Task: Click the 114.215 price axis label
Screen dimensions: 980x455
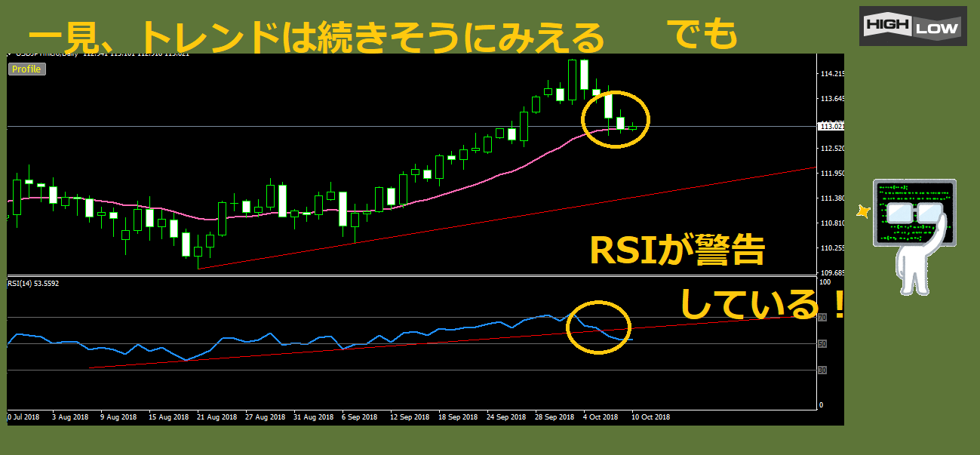Action: tap(831, 74)
